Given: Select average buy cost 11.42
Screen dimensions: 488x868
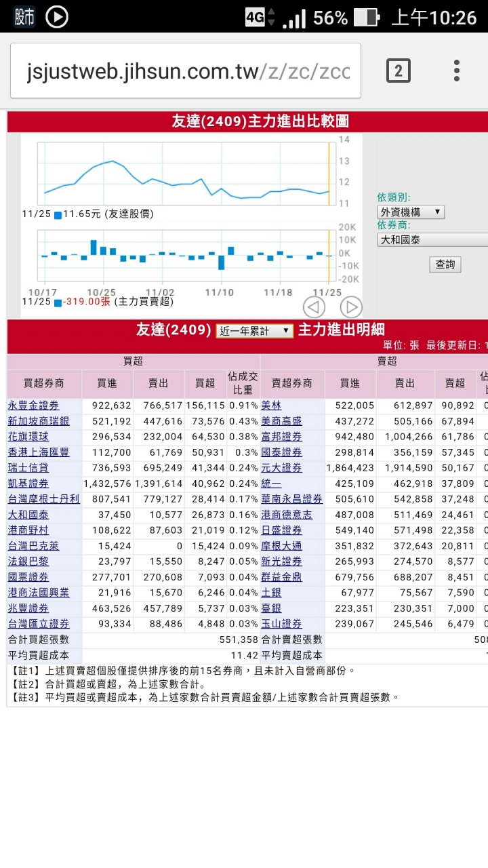Looking at the screenshot, I should pyautogui.click(x=245, y=655).
